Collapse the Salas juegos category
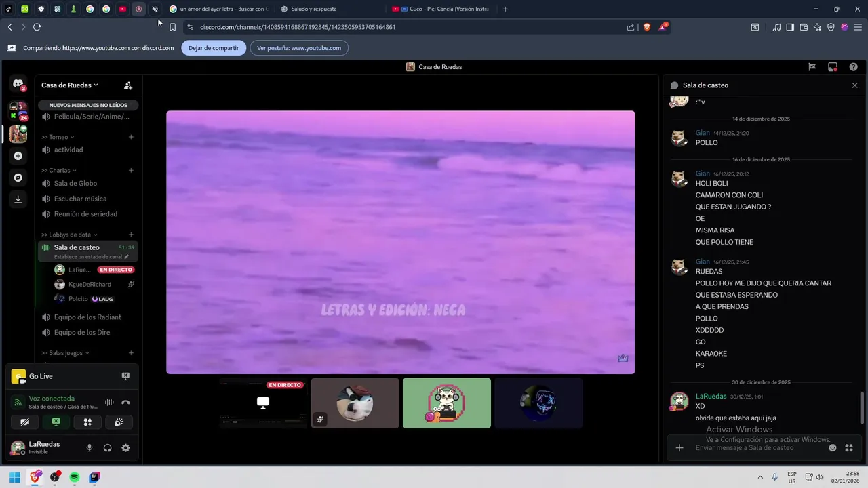The height and width of the screenshot is (488, 868). point(65,353)
